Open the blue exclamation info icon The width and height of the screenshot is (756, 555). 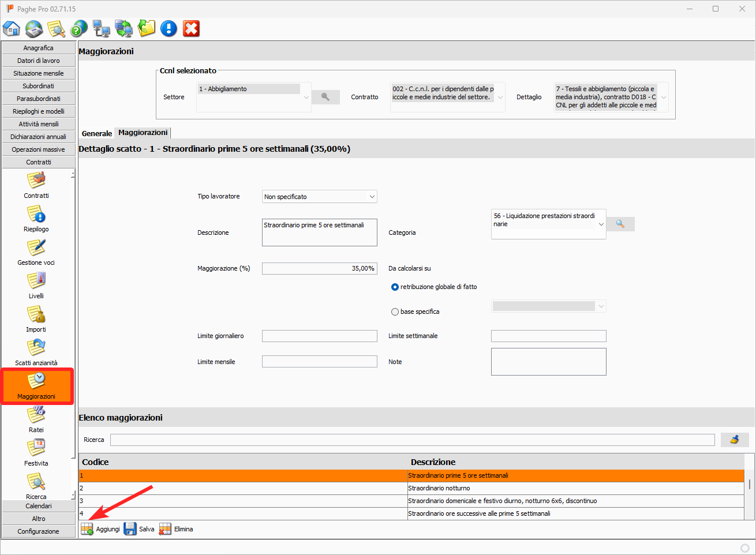click(169, 28)
